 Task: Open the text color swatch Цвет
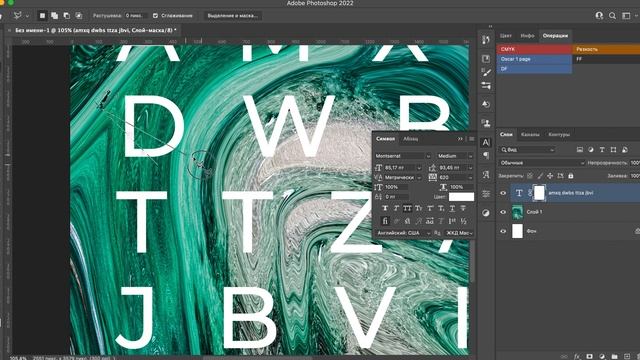pyautogui.click(x=461, y=197)
